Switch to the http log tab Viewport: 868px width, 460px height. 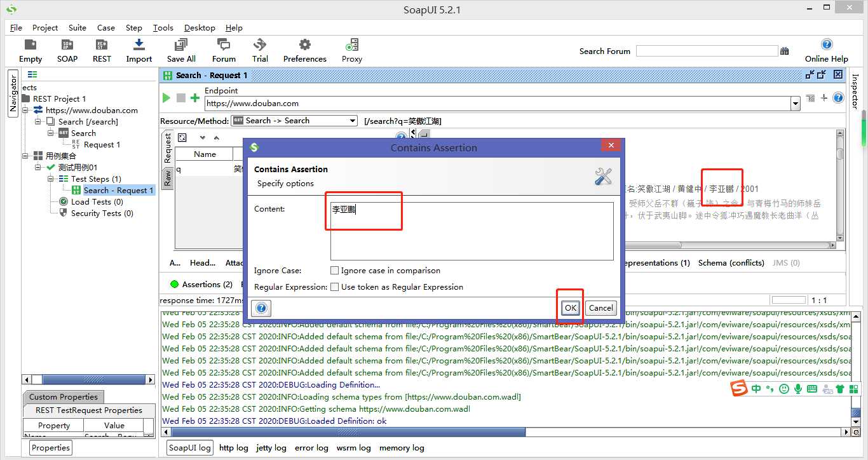234,447
